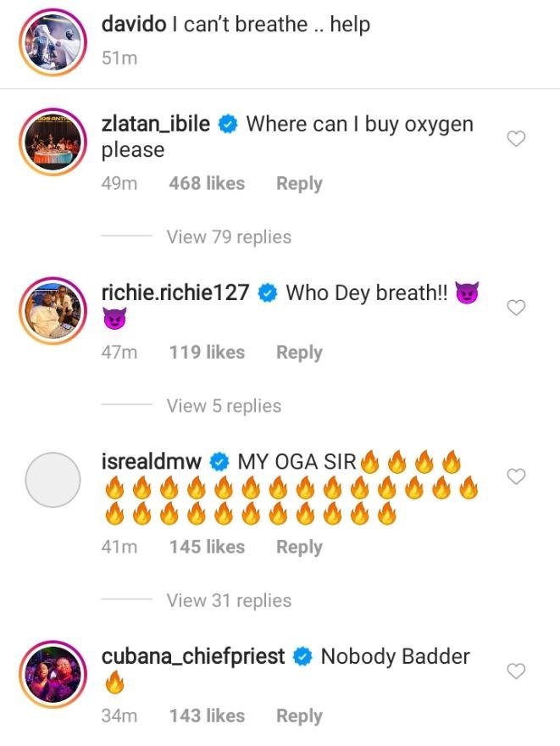The image size is (560, 746).
Task: Expand View 5 replies
Action: point(224,406)
